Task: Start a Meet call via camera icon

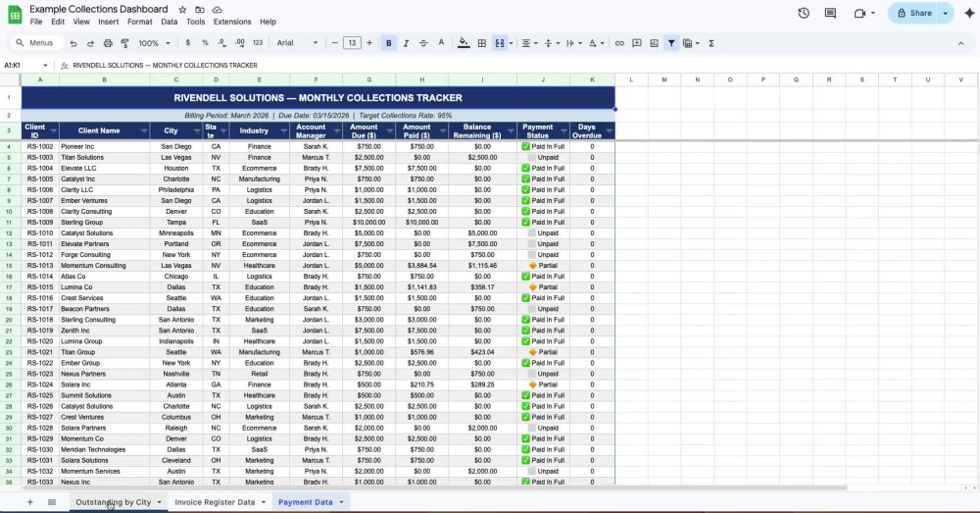Action: coord(859,13)
